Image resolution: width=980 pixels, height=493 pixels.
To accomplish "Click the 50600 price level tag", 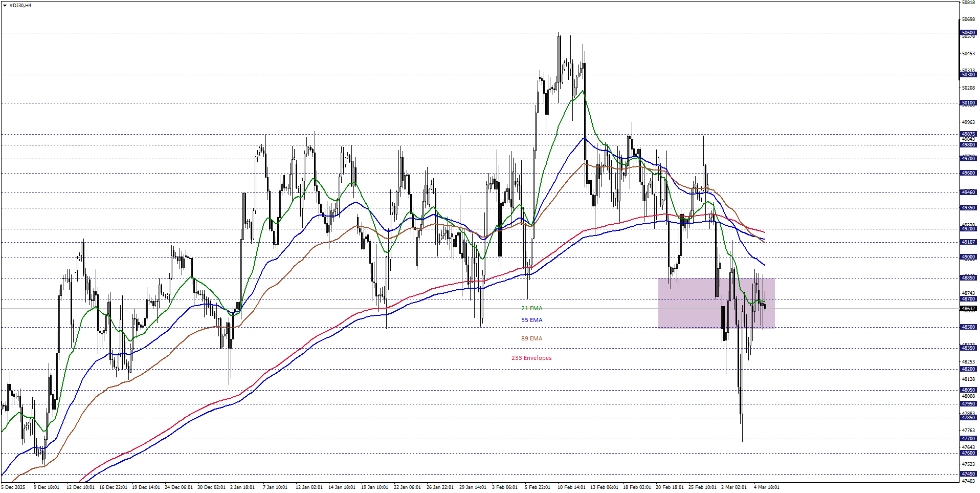I will click(968, 33).
